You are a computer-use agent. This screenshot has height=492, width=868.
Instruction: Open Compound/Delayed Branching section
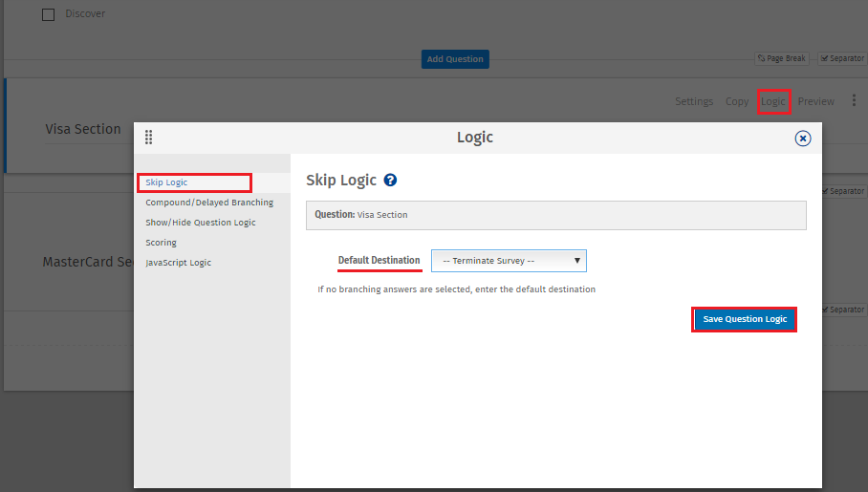pyautogui.click(x=209, y=203)
